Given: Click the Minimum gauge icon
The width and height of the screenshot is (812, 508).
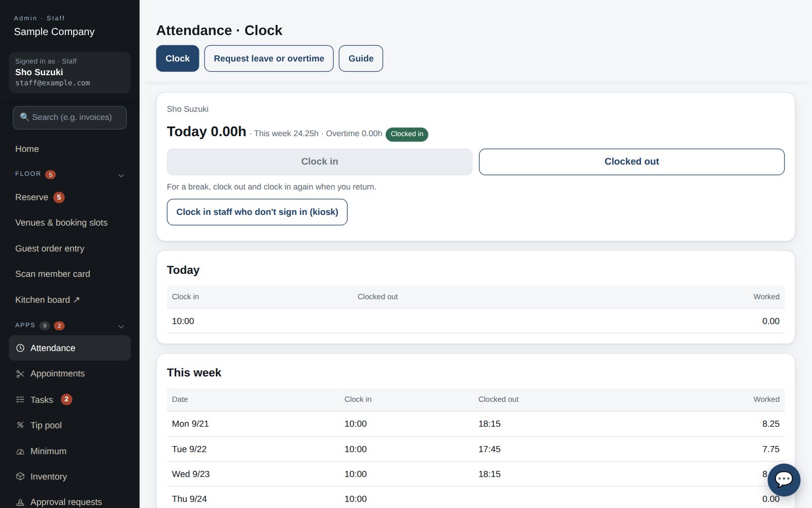Looking at the screenshot, I should tap(20, 451).
